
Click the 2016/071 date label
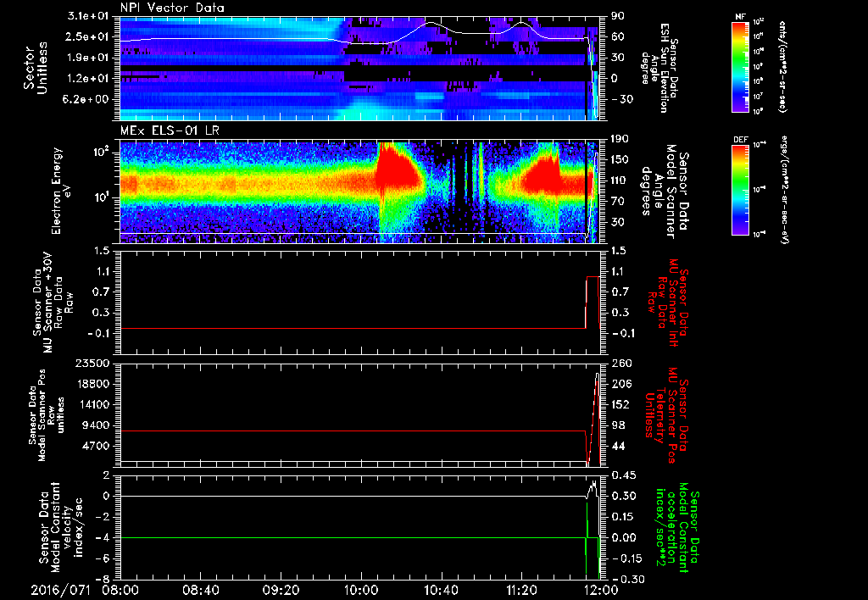[60, 590]
